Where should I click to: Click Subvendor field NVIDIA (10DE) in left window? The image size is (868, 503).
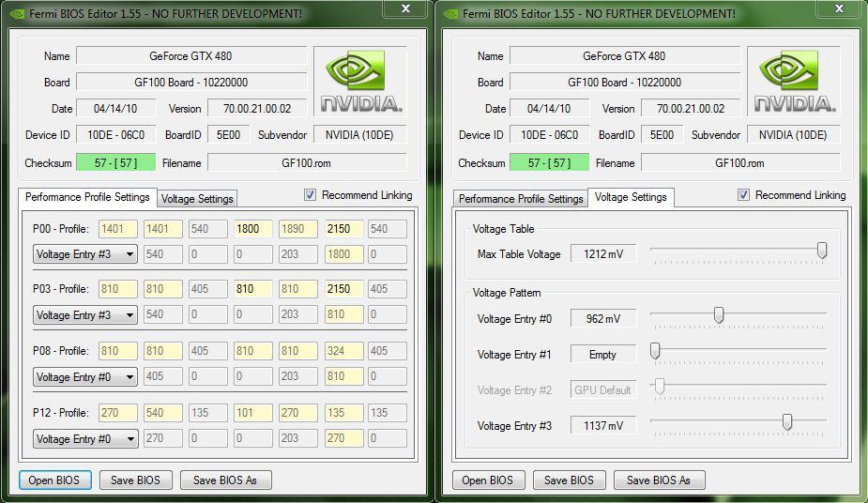pyautogui.click(x=359, y=134)
